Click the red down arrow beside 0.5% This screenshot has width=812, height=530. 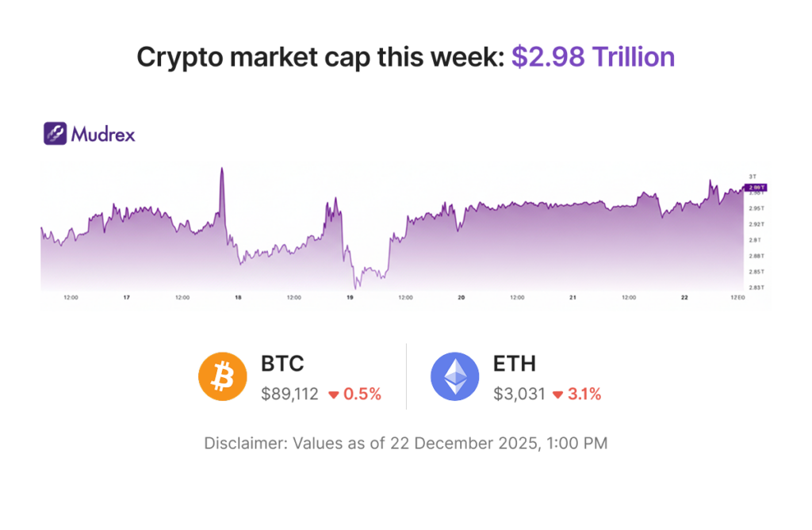coord(334,395)
